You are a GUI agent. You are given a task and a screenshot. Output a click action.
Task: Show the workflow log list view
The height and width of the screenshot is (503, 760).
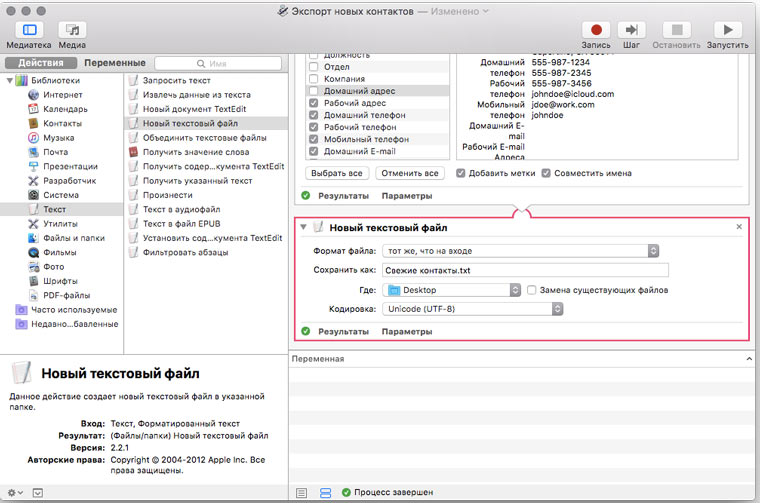301,493
